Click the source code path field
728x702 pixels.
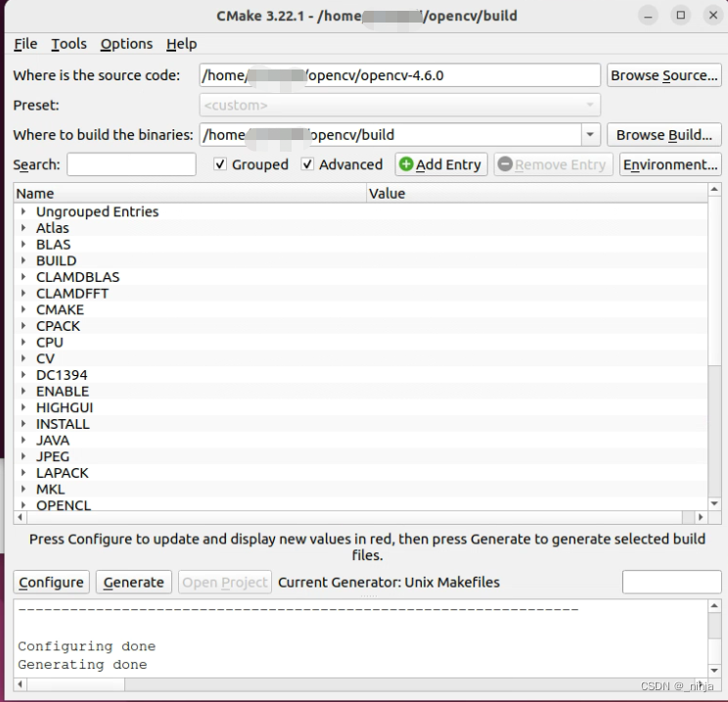click(400, 75)
